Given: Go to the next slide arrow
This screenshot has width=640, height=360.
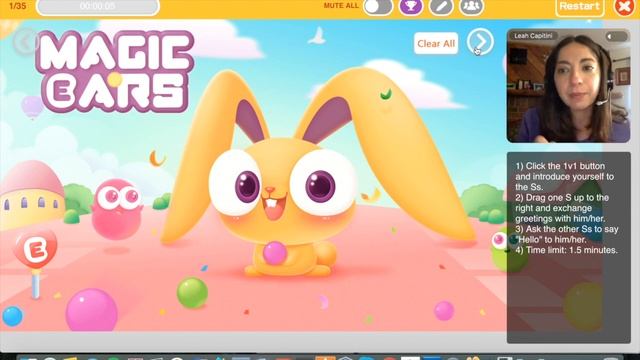Looking at the screenshot, I should pyautogui.click(x=480, y=42).
